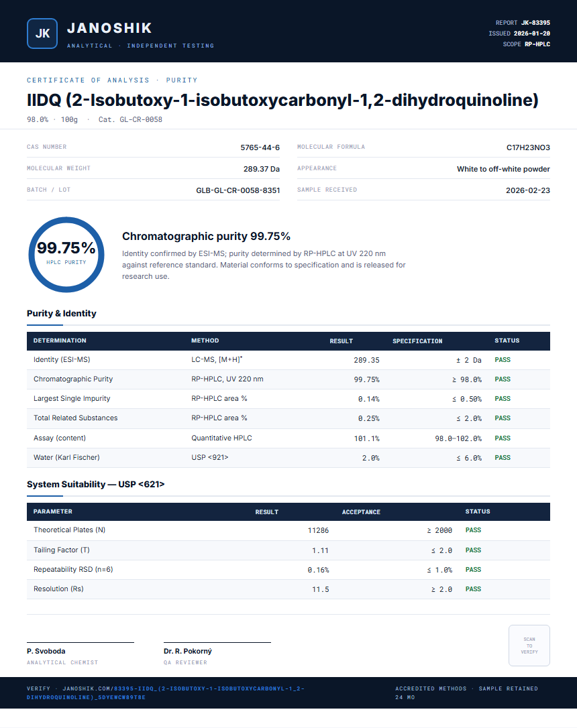Click Total Related Substances row label
The height and width of the screenshot is (728, 577).
75,418
